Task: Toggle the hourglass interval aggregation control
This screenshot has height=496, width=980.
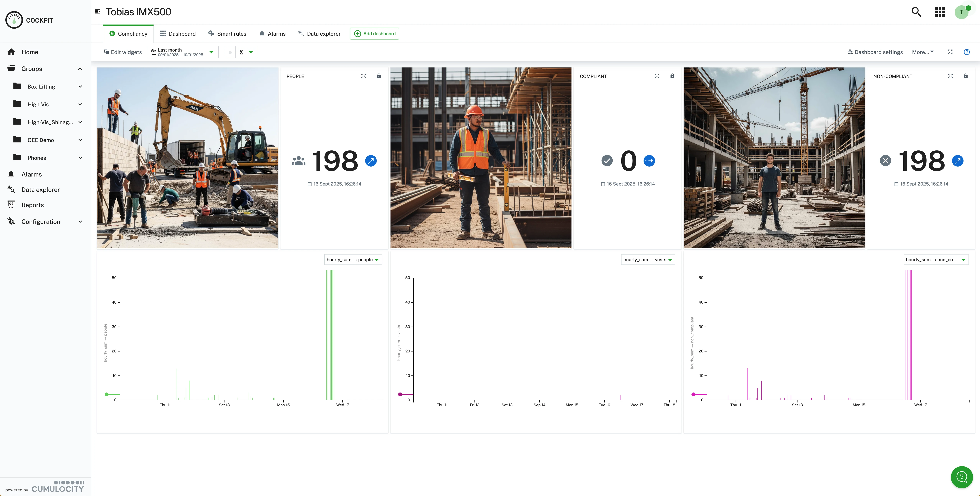Action: (245, 52)
